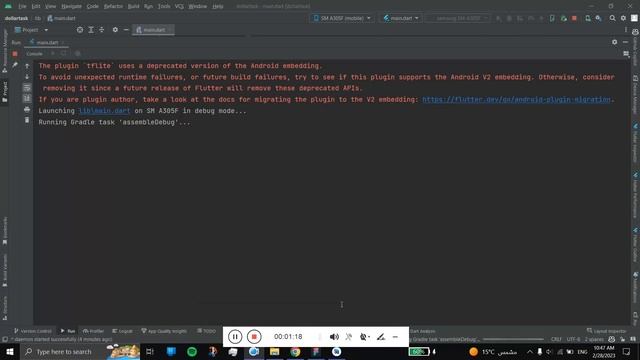Open the Navigate menu
This screenshot has width=640, height=360.
click(x=71, y=7)
